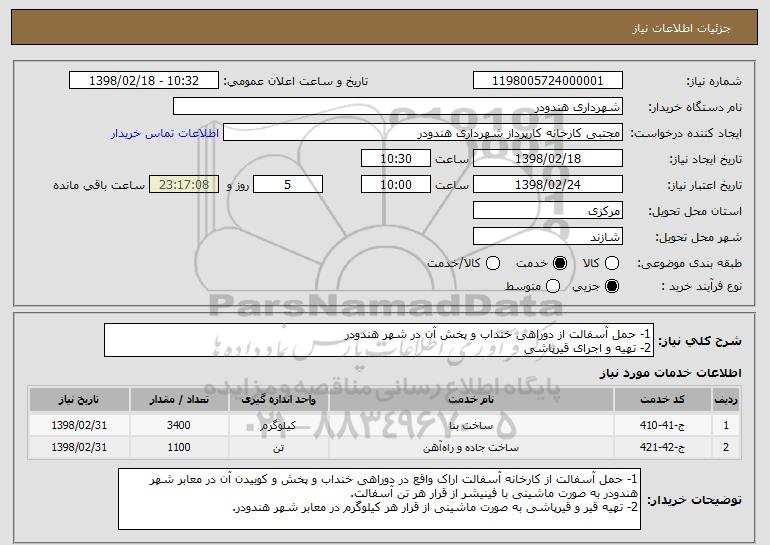The image size is (770, 545).
Task: Click the province field مرکزی
Action: (548, 211)
